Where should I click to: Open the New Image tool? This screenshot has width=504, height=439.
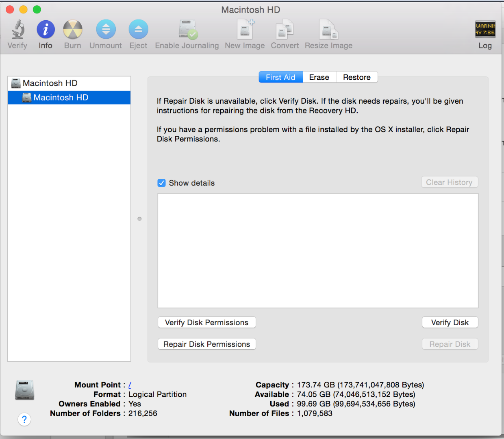(244, 33)
